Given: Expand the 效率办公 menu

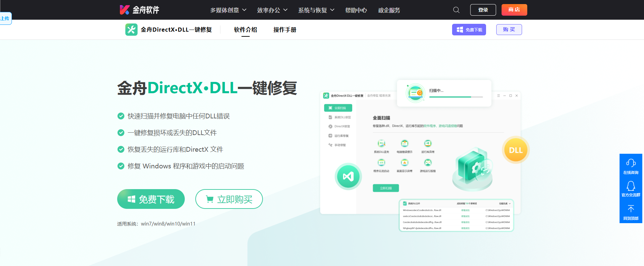Looking at the screenshot, I should click(x=272, y=10).
